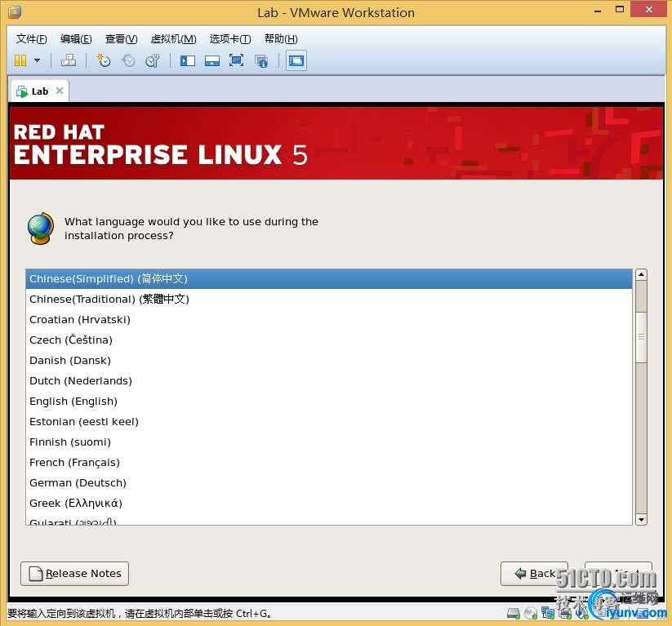Select Dutch (Nederlands) language
The width and height of the screenshot is (672, 626).
point(329,381)
